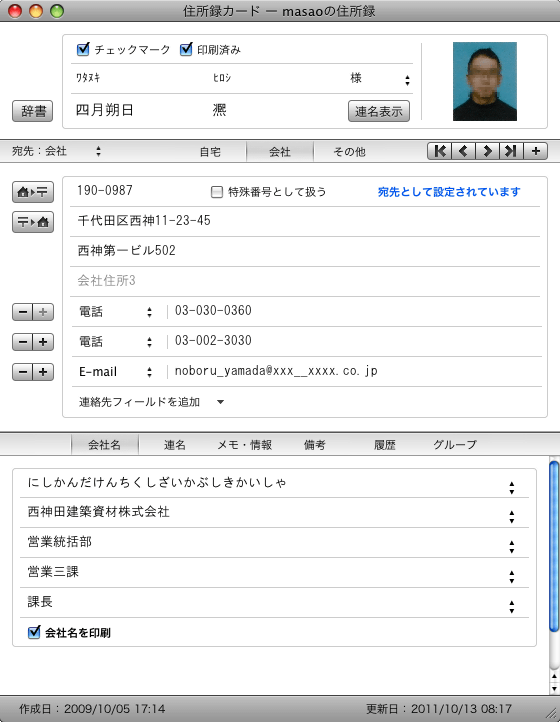This screenshot has width=560, height=722.
Task: Click the 連名表示 button
Action: 379,111
